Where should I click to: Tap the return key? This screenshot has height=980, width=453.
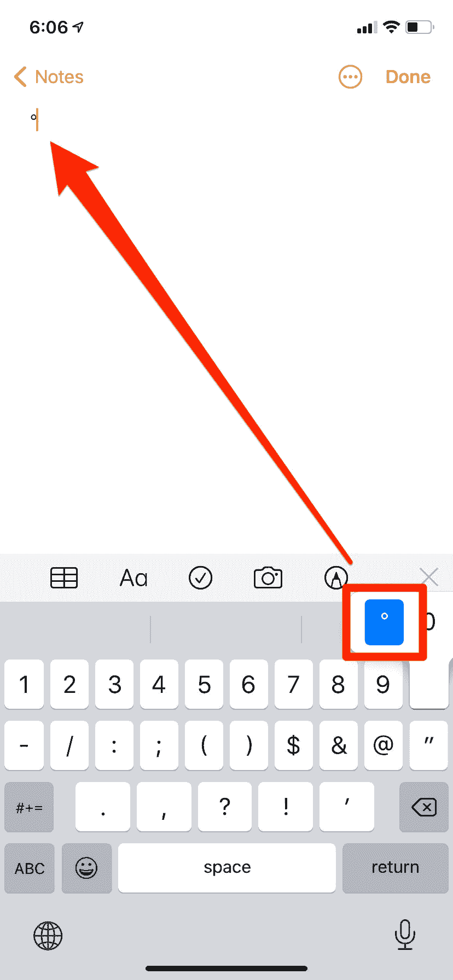click(396, 868)
